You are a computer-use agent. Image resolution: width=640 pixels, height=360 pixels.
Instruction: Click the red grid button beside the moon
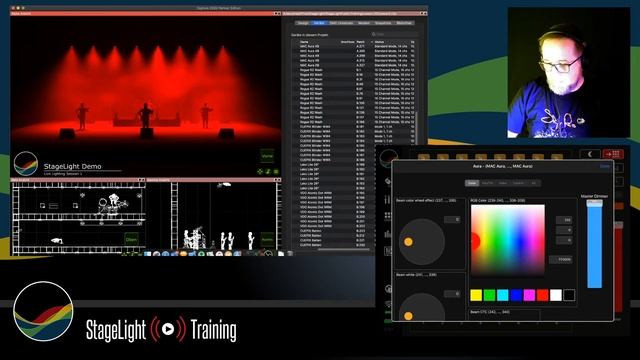(x=613, y=154)
